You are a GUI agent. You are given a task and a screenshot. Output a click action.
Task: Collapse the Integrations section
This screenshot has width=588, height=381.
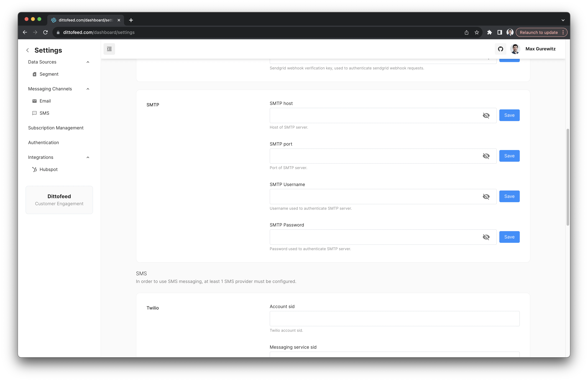click(88, 158)
